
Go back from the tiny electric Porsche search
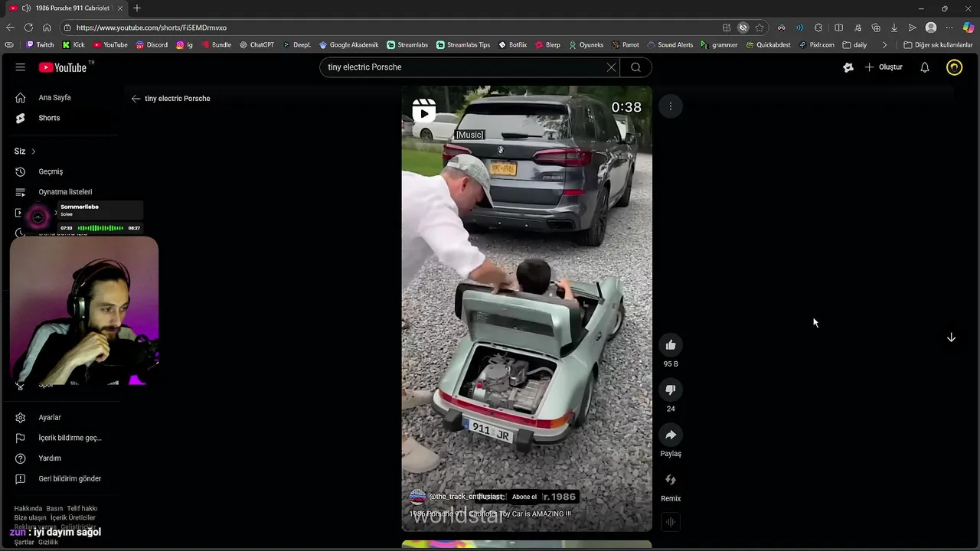coord(136,99)
